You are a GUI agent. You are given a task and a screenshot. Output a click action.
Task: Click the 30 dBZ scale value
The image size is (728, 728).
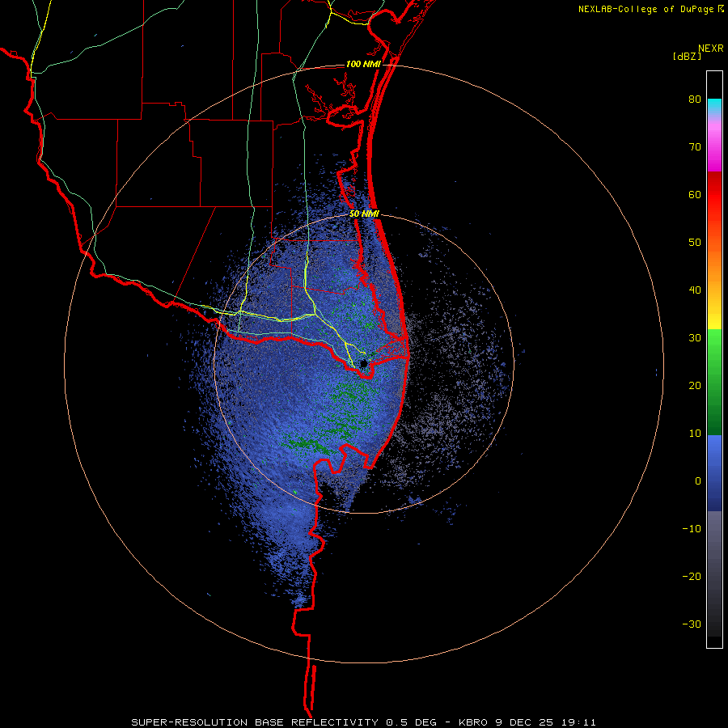(695, 337)
